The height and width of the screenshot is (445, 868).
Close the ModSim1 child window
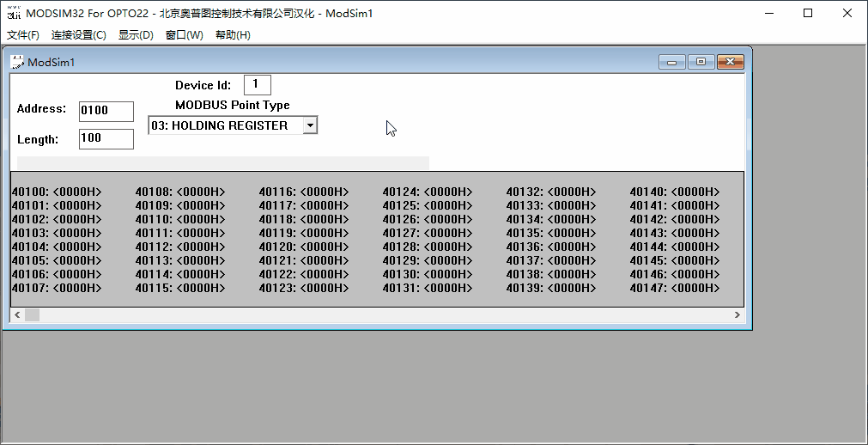click(x=730, y=62)
